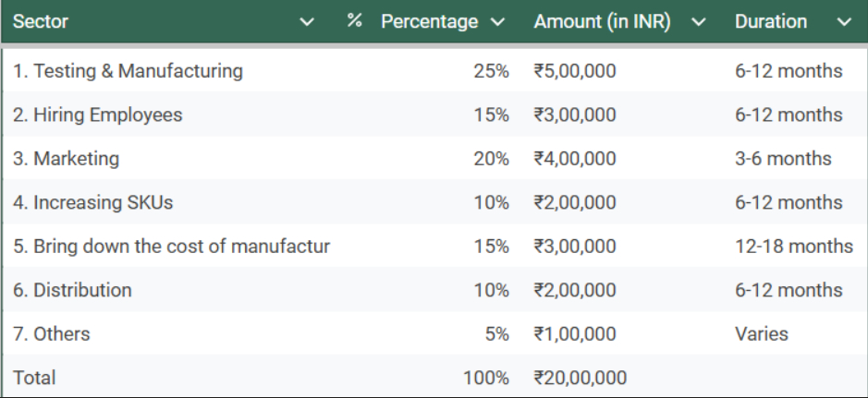Select the Marketing sector cell
Image resolution: width=868 pixels, height=398 pixels.
point(66,159)
